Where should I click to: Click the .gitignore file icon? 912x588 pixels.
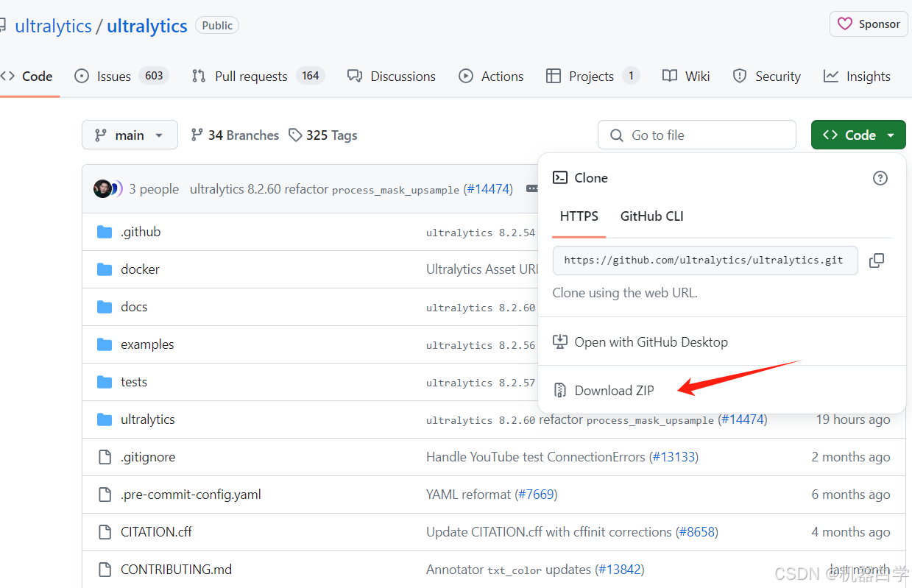tap(105, 457)
